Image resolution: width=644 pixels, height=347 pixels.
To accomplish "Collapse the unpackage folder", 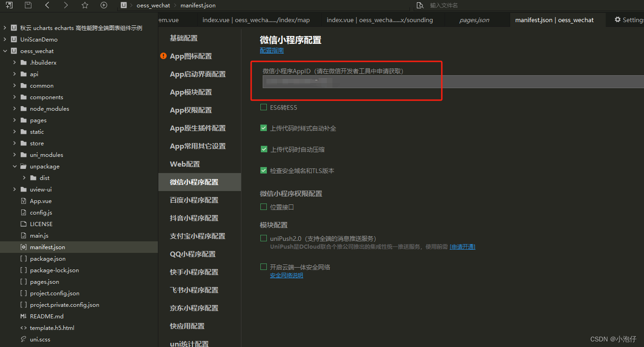I will click(x=14, y=166).
